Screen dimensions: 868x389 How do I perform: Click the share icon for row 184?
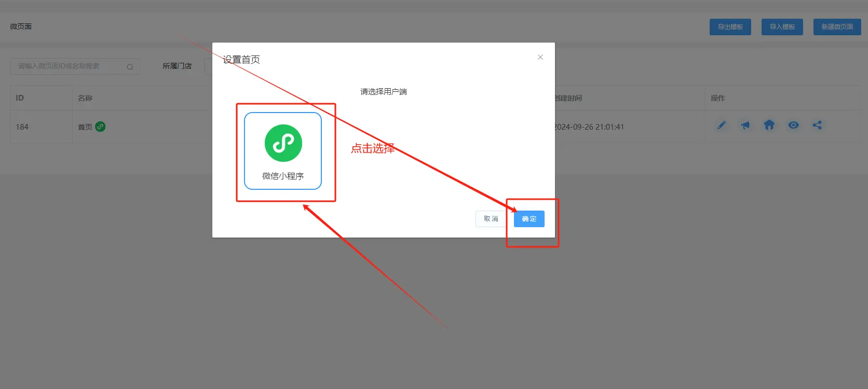coord(817,125)
